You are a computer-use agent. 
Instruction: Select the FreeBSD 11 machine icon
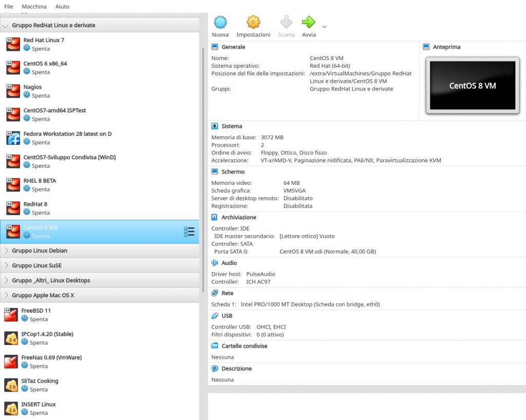(x=11, y=315)
